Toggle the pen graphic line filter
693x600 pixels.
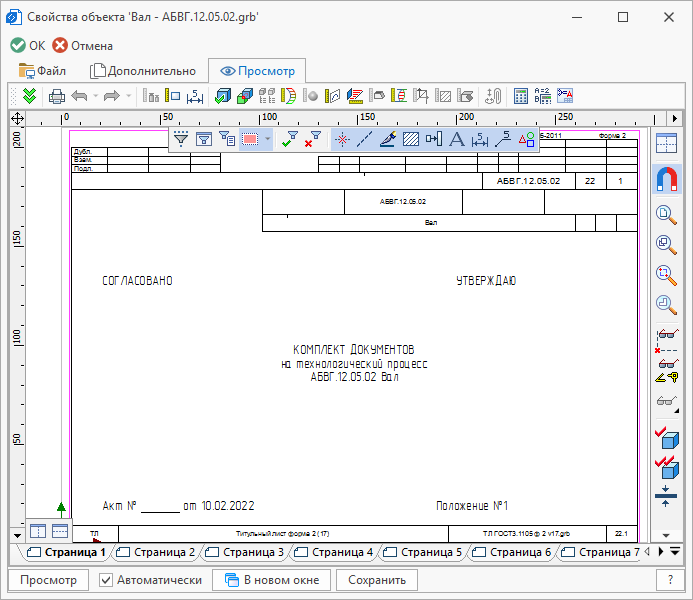tap(388, 139)
